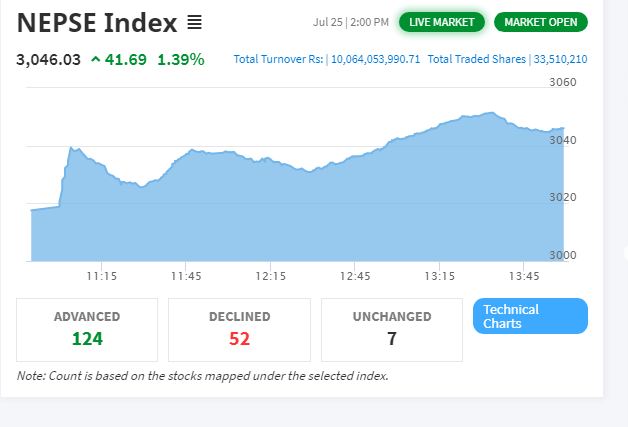Click the 12:15 time axis label
Image resolution: width=628 pixels, height=427 pixels.
coord(271,276)
